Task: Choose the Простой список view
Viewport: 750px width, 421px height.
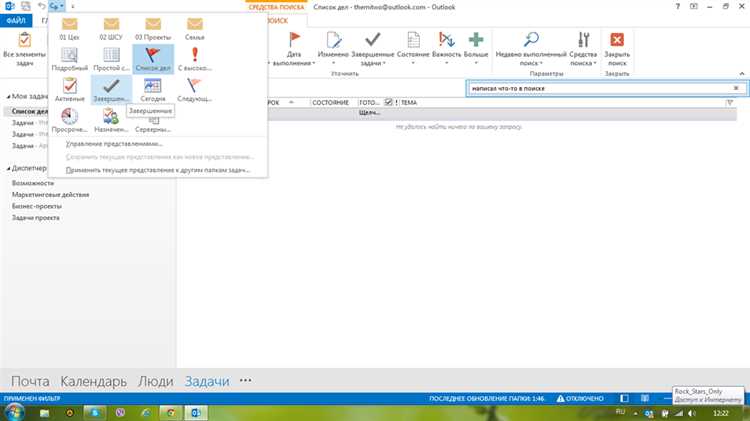Action: (111, 59)
